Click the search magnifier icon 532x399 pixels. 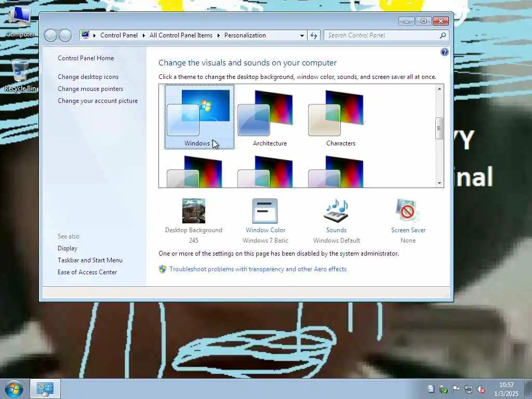[x=443, y=35]
